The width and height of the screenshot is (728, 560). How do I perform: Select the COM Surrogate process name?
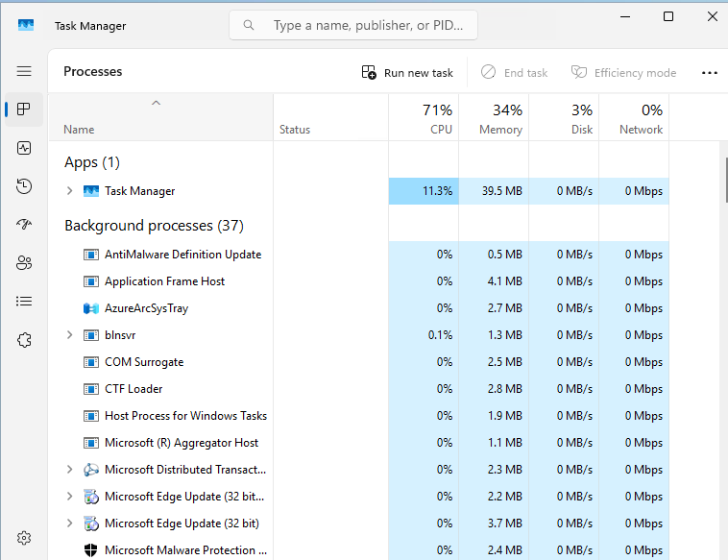[144, 362]
